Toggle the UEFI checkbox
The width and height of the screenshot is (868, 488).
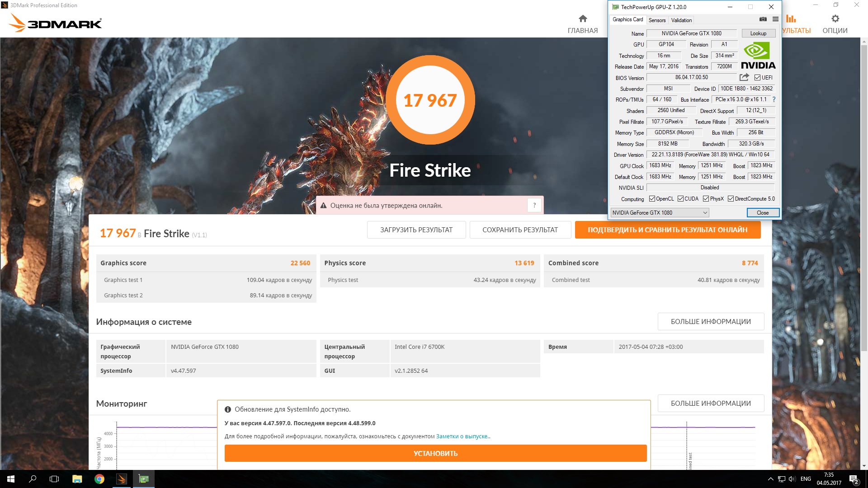(x=758, y=78)
